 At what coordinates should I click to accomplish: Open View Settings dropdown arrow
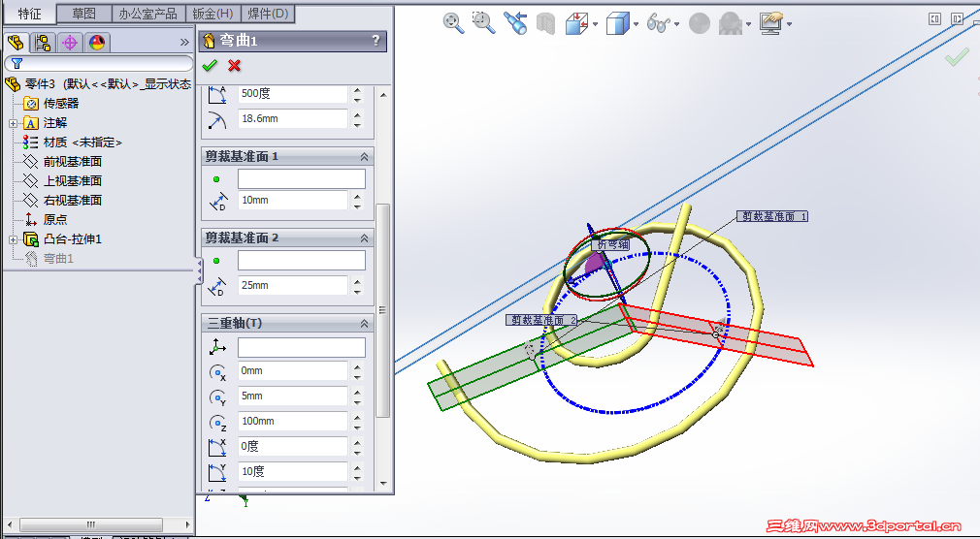[790, 24]
